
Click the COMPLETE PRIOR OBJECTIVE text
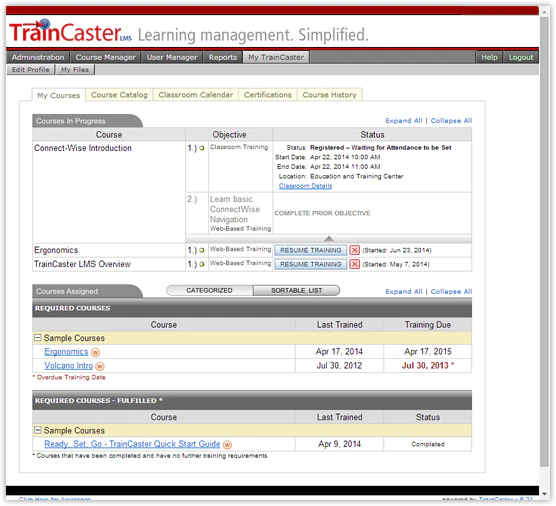pos(322,213)
